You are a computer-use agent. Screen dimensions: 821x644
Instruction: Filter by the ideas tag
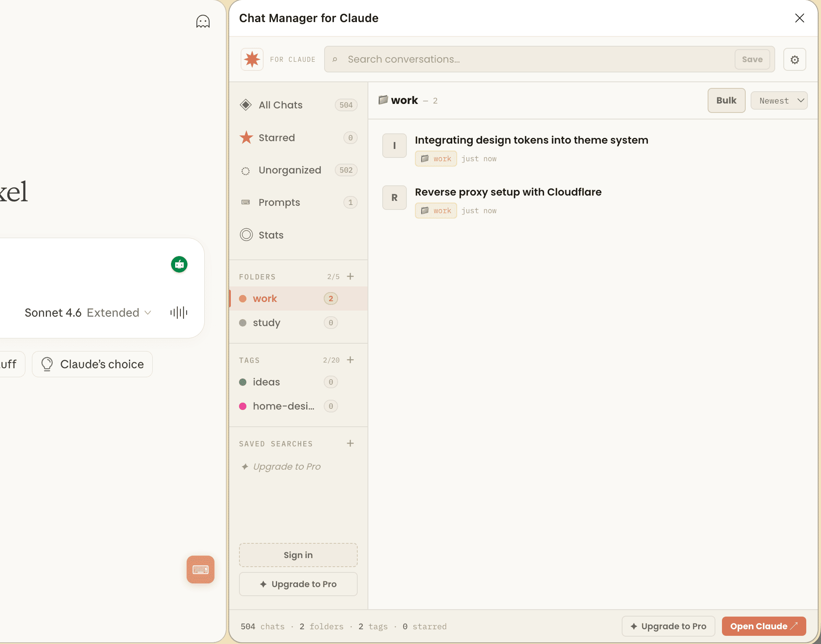[x=299, y=382]
